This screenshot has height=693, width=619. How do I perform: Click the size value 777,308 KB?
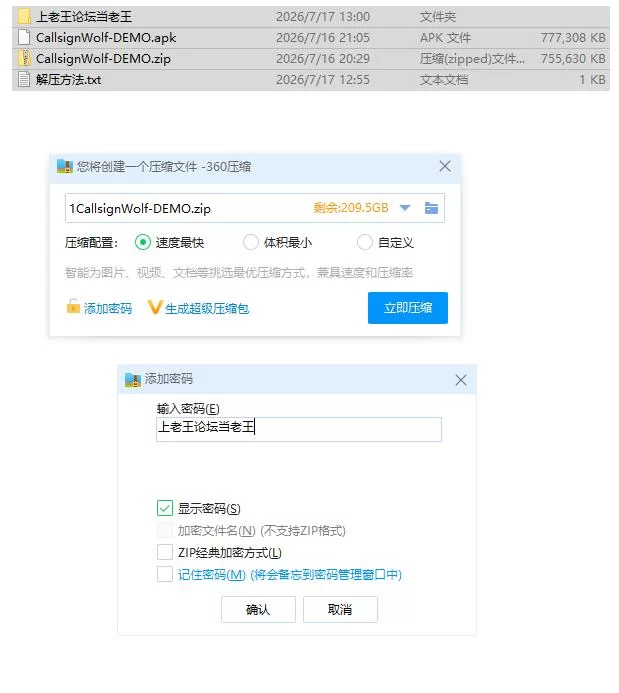(x=573, y=38)
